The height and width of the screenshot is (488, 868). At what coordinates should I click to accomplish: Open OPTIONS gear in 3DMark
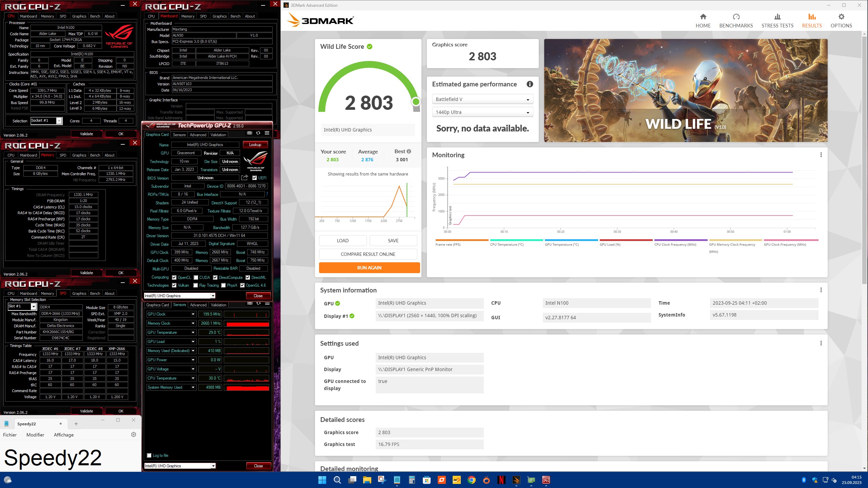tap(841, 21)
